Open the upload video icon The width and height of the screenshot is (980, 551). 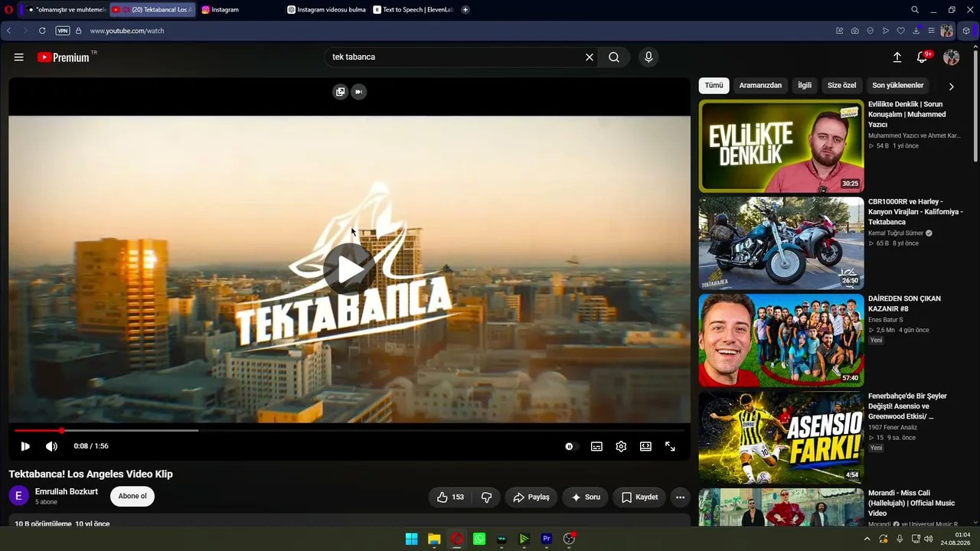(x=897, y=57)
